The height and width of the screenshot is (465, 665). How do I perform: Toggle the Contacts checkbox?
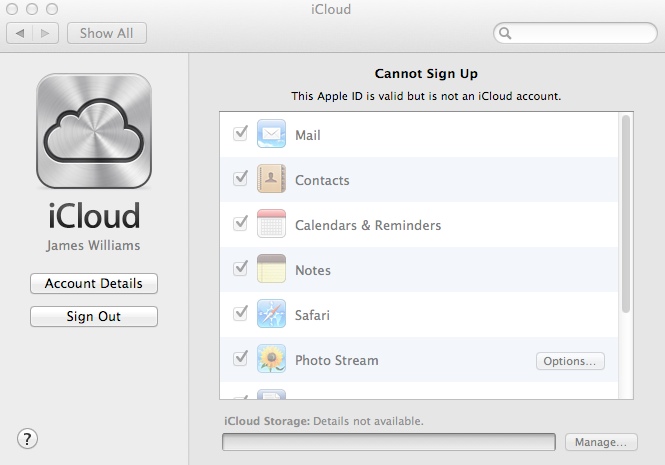coord(240,178)
